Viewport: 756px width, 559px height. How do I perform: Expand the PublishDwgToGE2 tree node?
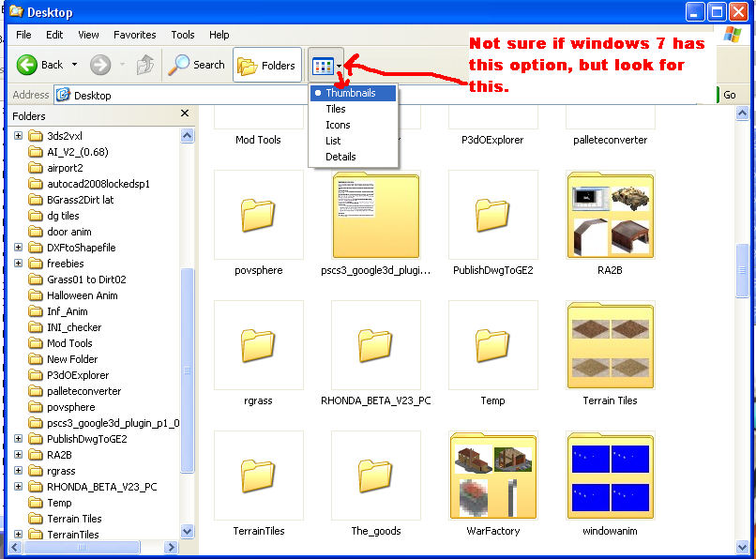pos(19,439)
